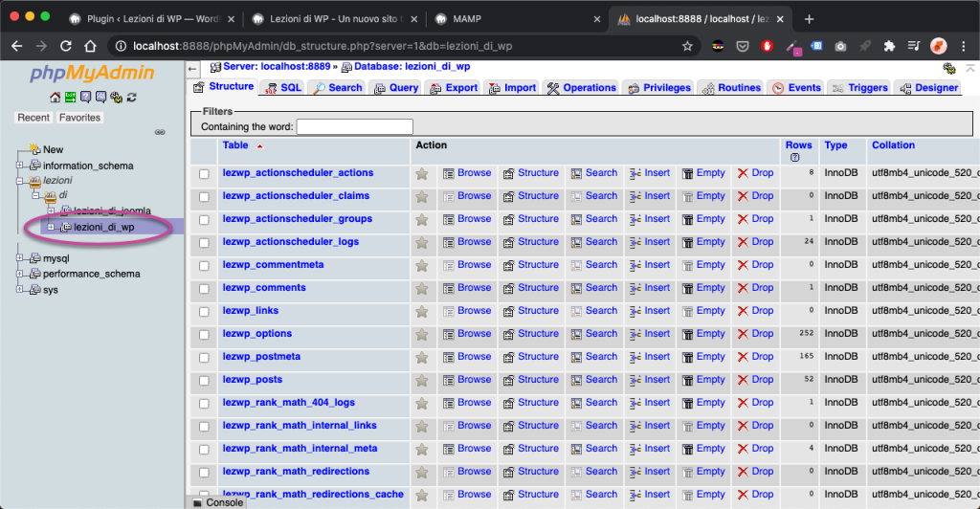The width and height of the screenshot is (980, 509).
Task: Favorite the lezwp_actionscheduler_actions table star
Action: coord(422,173)
